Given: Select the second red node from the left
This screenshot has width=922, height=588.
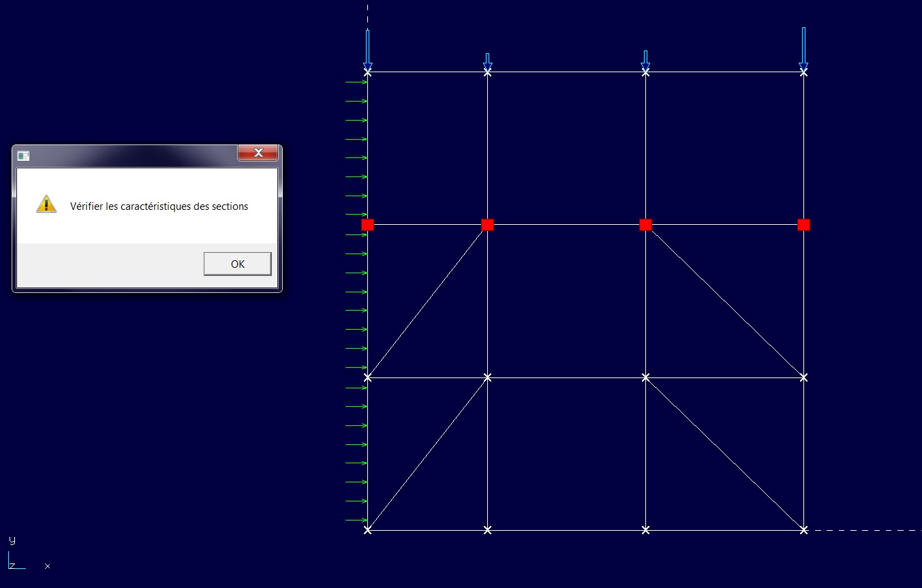Looking at the screenshot, I should click(x=487, y=225).
